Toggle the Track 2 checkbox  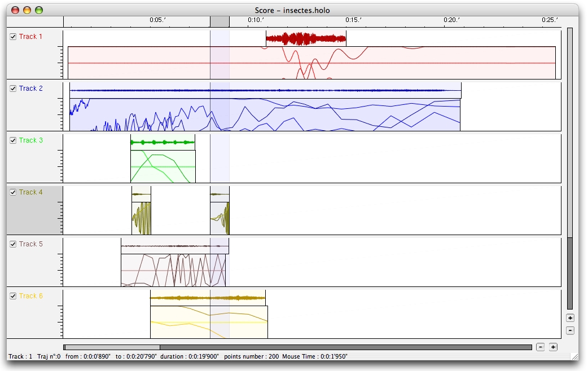pyautogui.click(x=13, y=89)
